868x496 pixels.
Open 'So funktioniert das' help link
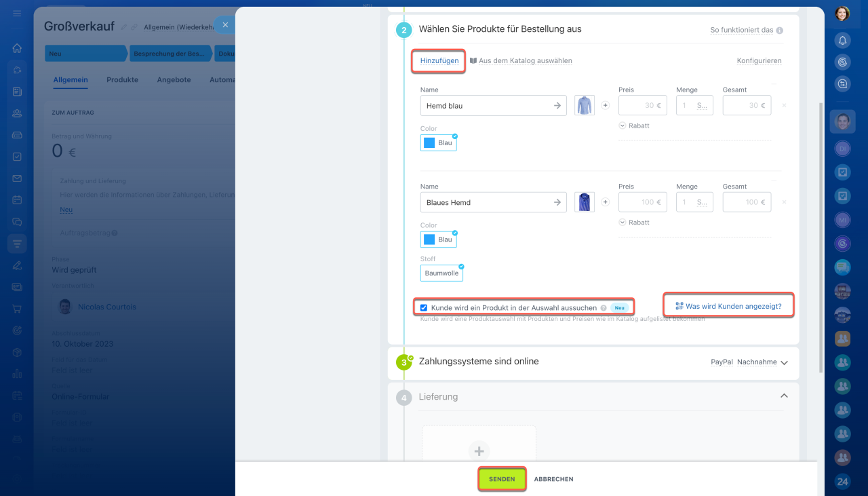tap(741, 31)
